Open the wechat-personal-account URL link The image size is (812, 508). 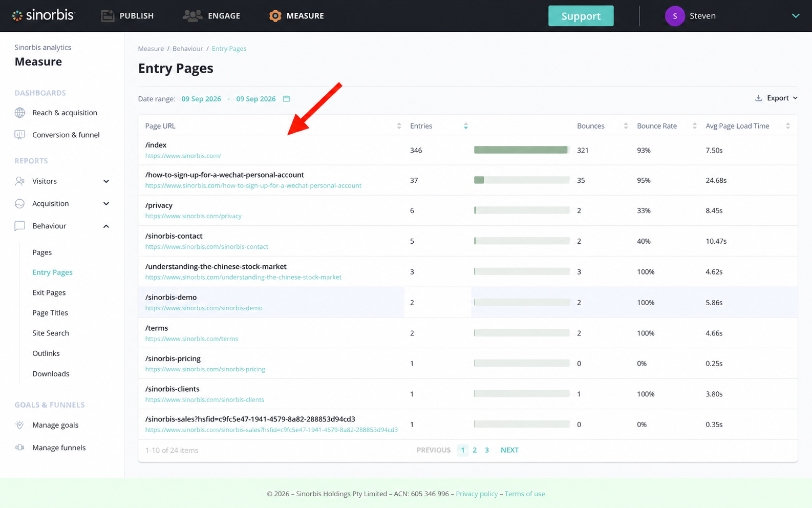coord(253,186)
